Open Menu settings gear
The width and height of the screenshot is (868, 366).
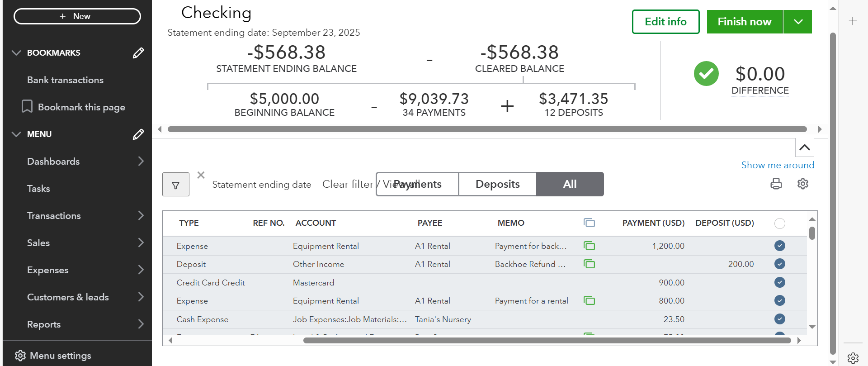pyautogui.click(x=20, y=356)
